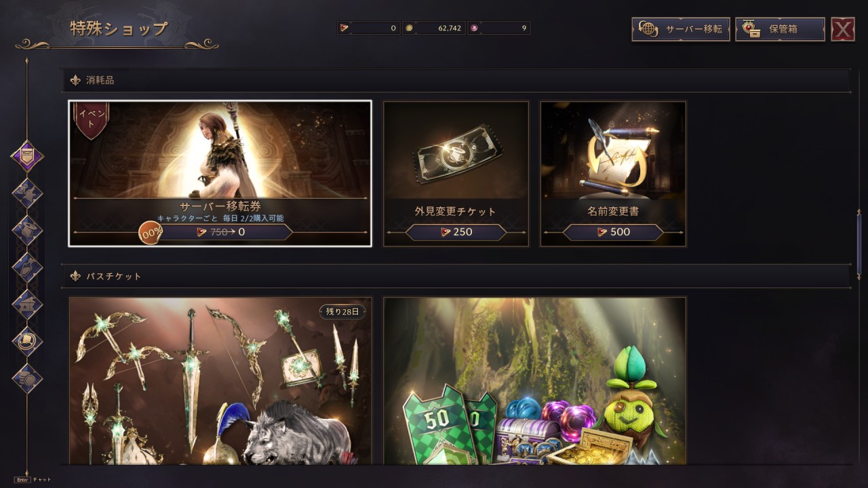
Task: Click the サーバー移転 button
Action: [681, 29]
